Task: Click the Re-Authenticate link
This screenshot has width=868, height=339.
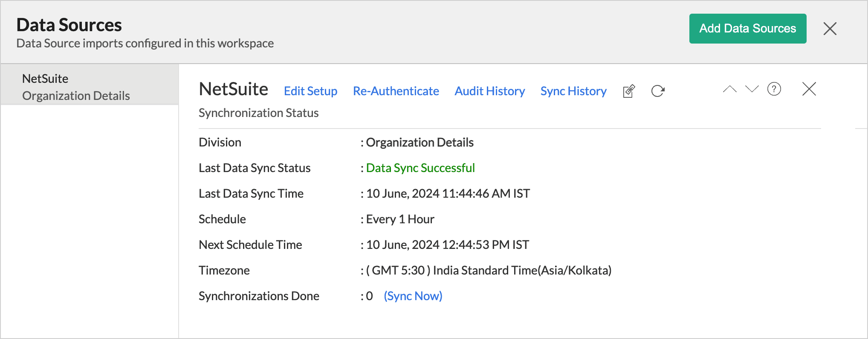Action: 396,91
